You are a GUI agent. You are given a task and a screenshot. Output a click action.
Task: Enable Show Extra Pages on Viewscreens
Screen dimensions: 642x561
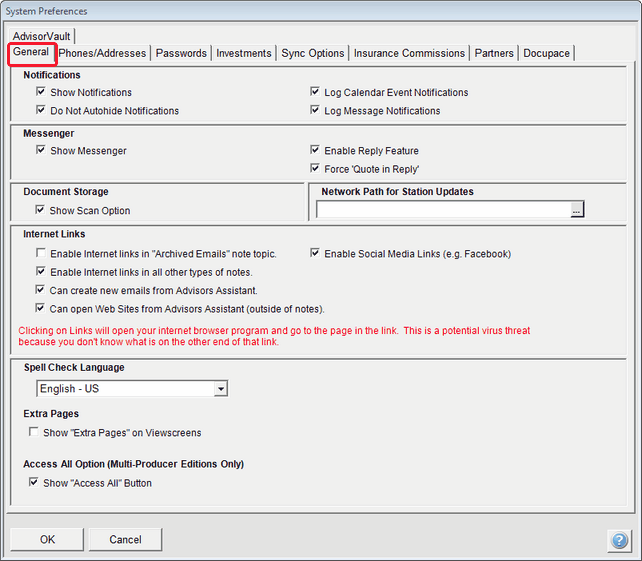coord(35,433)
